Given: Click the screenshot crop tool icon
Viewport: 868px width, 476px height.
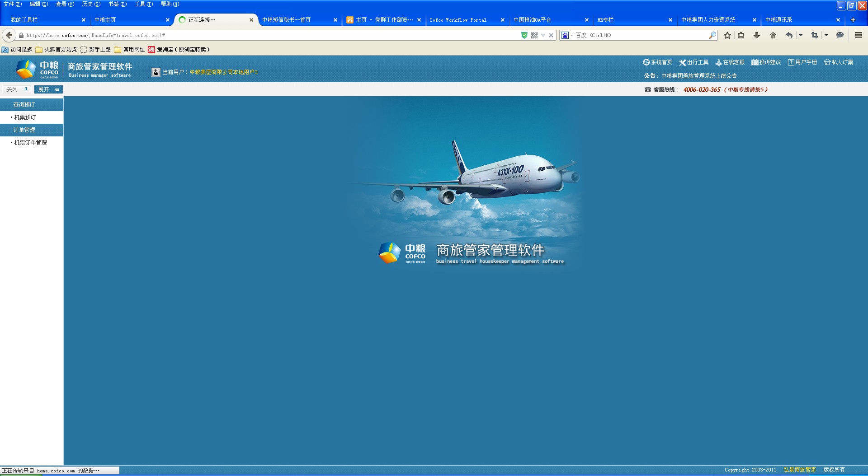Looking at the screenshot, I should click(x=815, y=35).
